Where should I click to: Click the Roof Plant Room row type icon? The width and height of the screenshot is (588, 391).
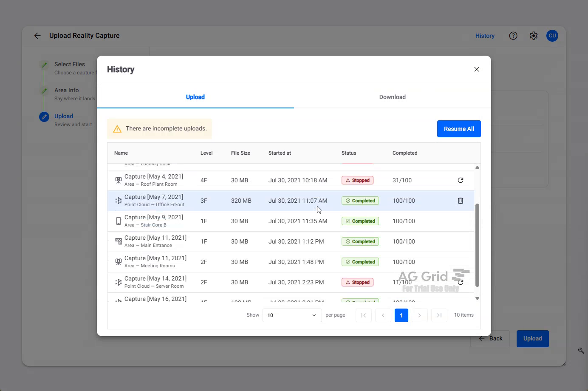click(x=119, y=180)
